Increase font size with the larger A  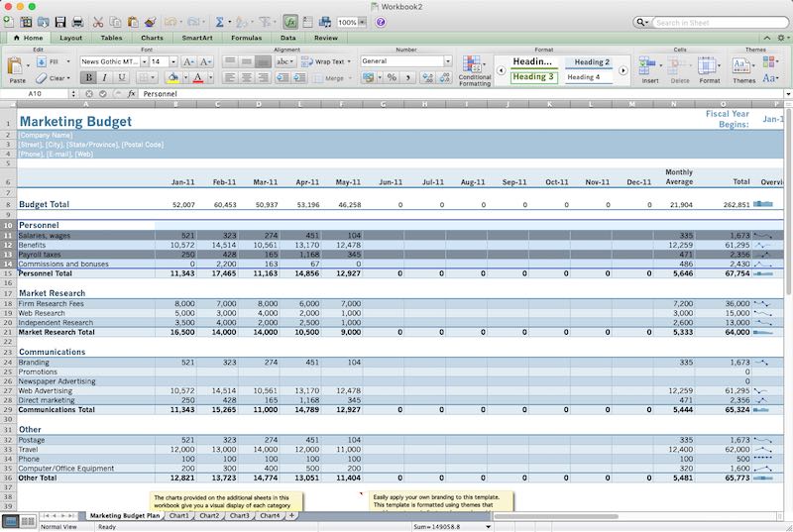tap(188, 61)
